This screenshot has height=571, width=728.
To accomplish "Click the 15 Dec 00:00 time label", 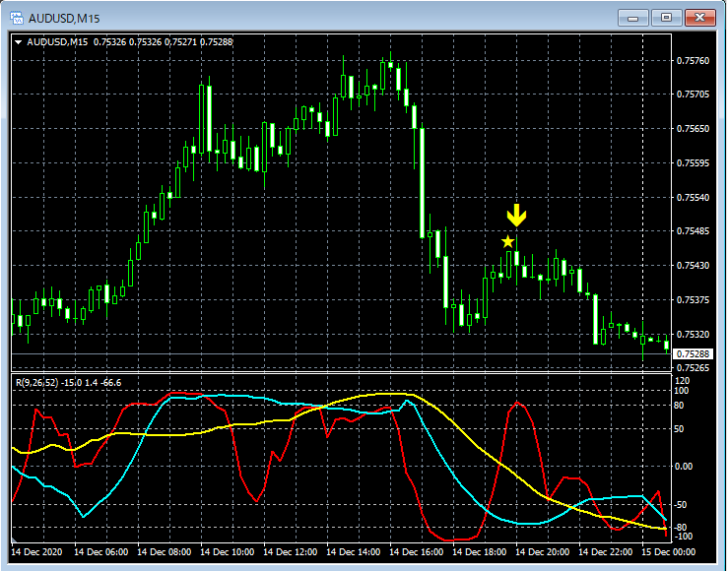I will [667, 552].
